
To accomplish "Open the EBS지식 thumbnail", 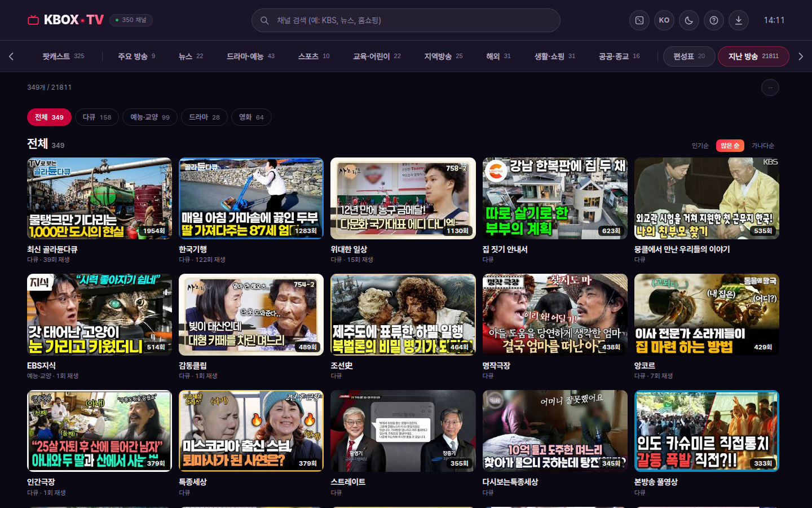I will pyautogui.click(x=99, y=314).
